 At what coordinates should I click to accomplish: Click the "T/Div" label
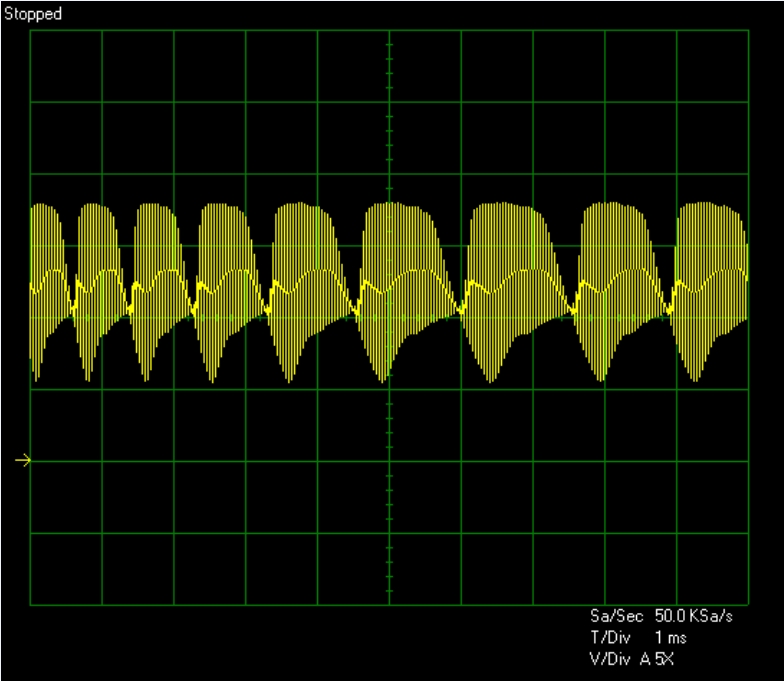(x=610, y=638)
